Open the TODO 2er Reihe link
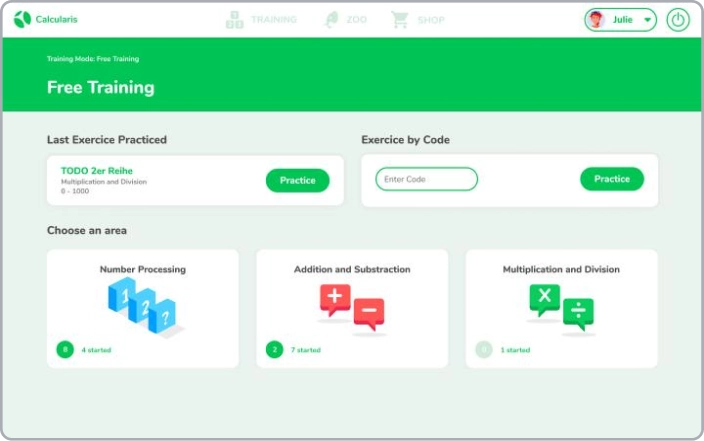 (x=96, y=171)
